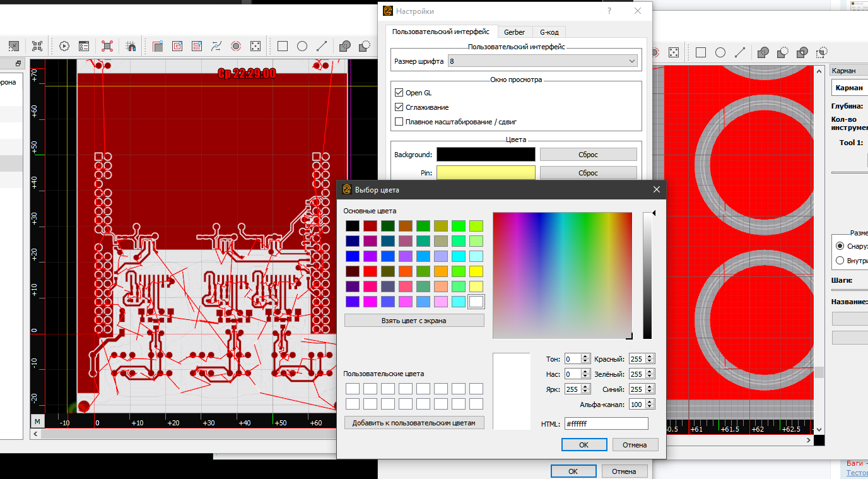Confirm color with OK in Выбор цвета dialog

pyautogui.click(x=584, y=445)
